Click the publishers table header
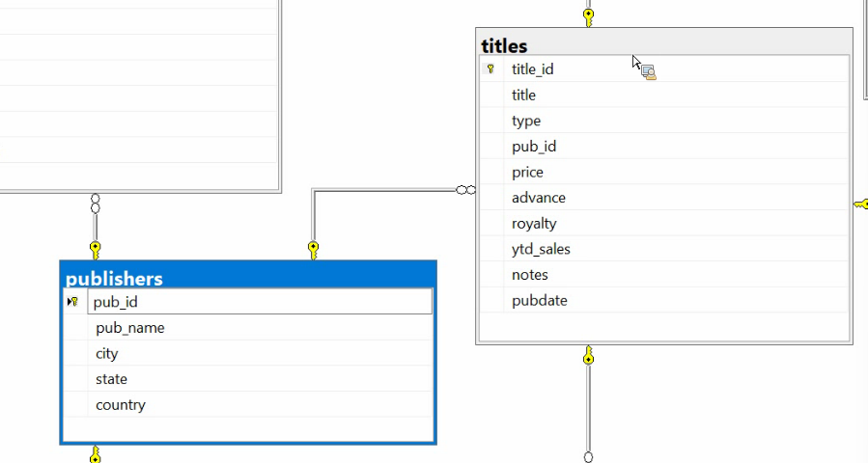Image resolution: width=868 pixels, height=463 pixels. pyautogui.click(x=248, y=276)
